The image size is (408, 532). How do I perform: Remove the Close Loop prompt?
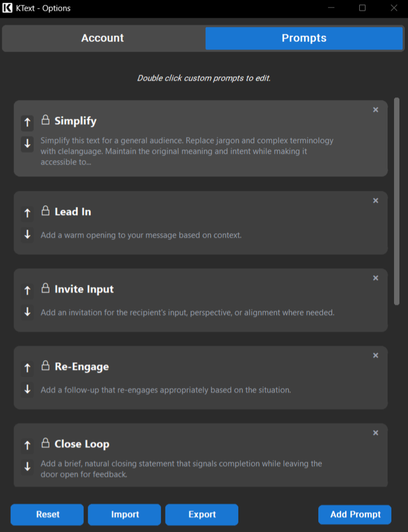click(x=375, y=432)
